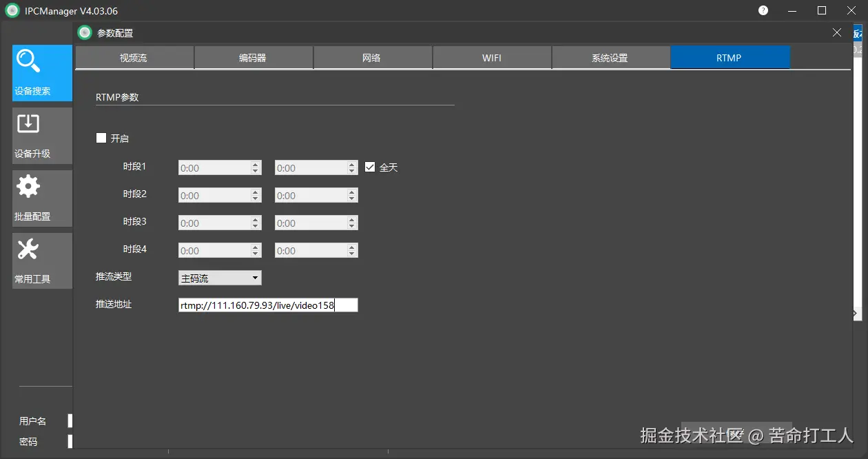The image size is (868, 459).
Task: Open the 设备搜索 device search panel
Action: [42, 73]
